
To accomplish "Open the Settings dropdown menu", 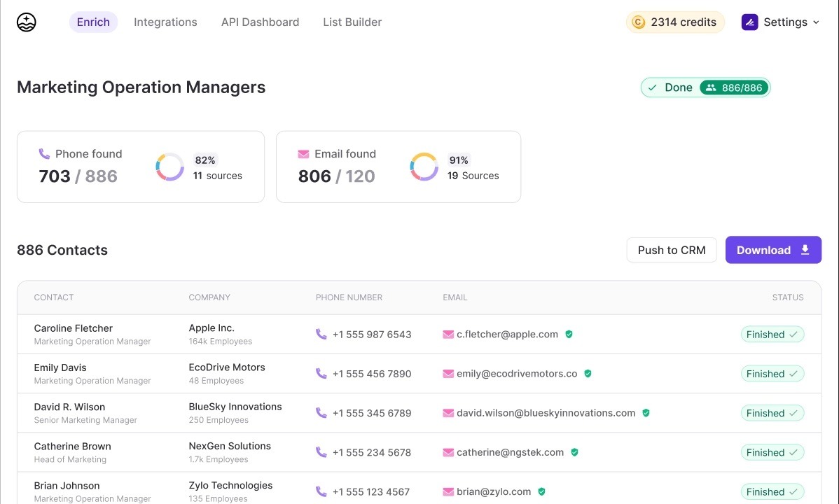I will (x=782, y=22).
